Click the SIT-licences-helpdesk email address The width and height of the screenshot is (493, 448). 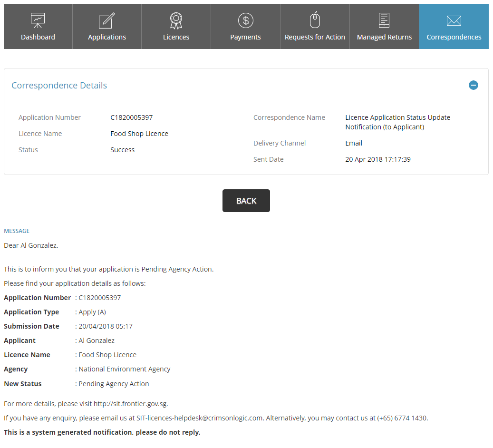click(x=199, y=418)
